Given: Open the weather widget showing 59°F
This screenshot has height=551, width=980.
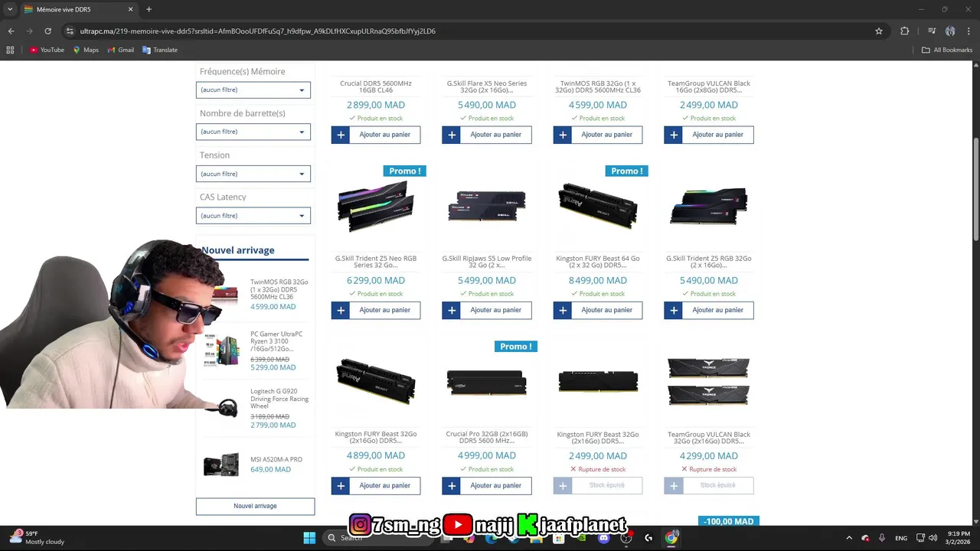Looking at the screenshot, I should point(37,538).
